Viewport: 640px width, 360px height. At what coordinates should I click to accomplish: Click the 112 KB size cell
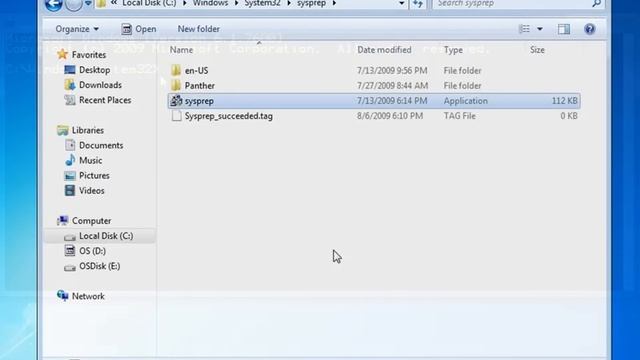pyautogui.click(x=564, y=100)
